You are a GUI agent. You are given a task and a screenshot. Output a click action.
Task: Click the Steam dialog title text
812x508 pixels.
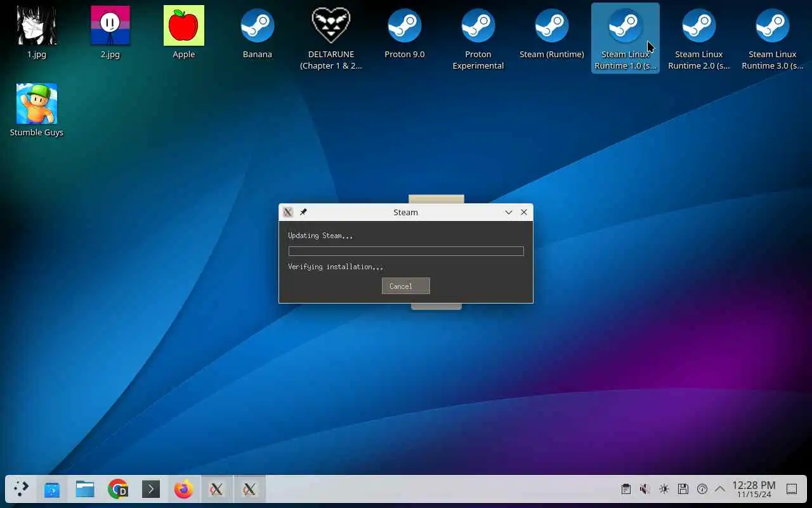[406, 212]
